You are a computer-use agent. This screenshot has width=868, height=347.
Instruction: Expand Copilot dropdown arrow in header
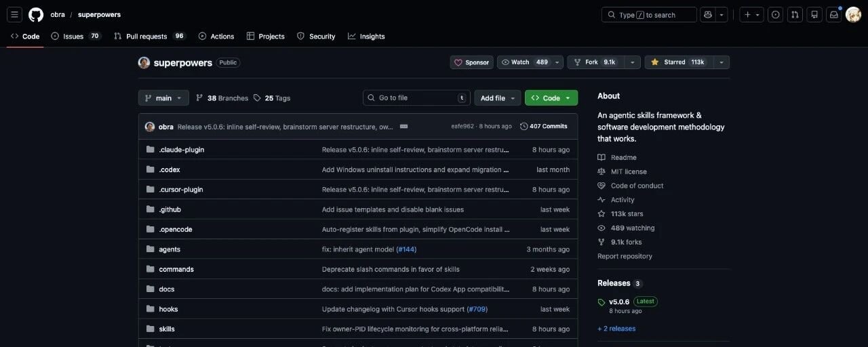click(722, 14)
